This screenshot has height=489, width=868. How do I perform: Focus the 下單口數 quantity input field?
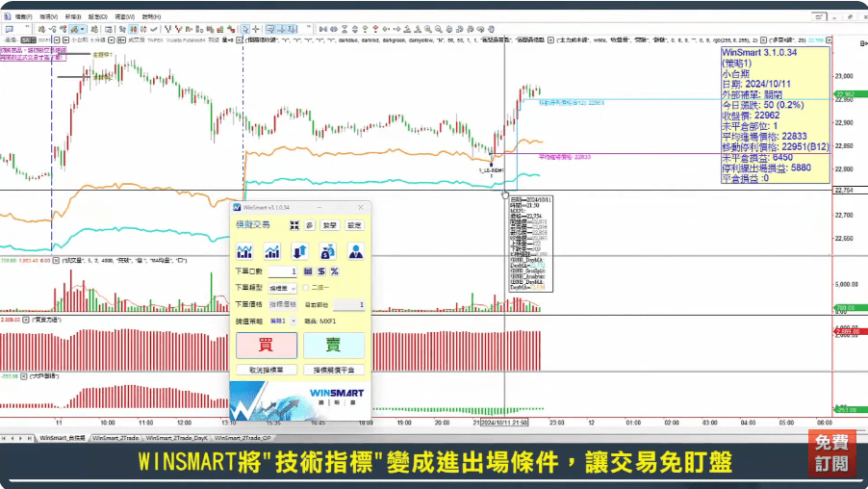click(x=282, y=271)
